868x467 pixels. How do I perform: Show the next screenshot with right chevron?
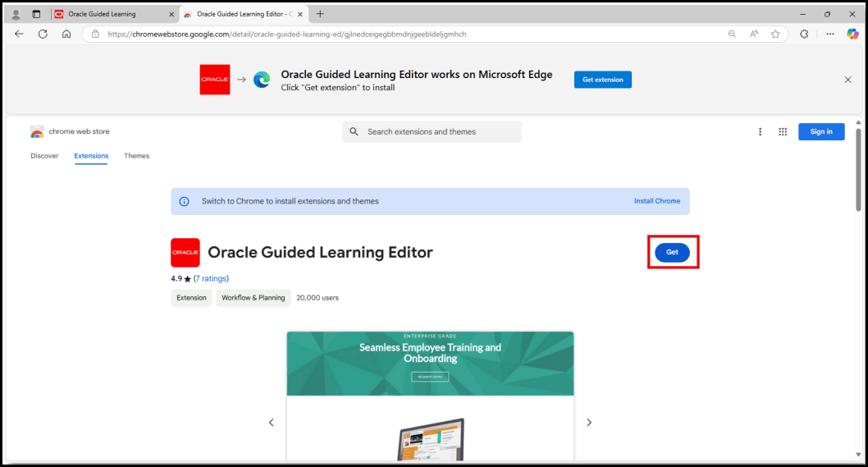(589, 423)
